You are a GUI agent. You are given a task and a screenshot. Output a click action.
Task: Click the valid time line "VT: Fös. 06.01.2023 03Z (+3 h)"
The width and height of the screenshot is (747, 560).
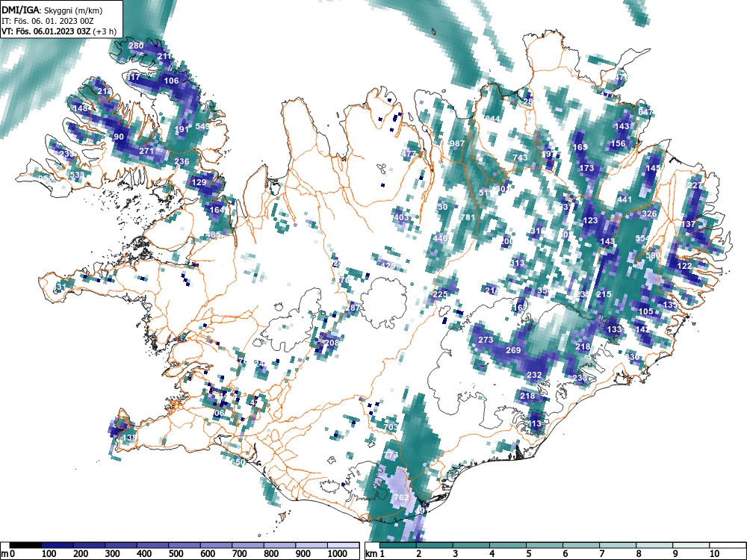(58, 31)
